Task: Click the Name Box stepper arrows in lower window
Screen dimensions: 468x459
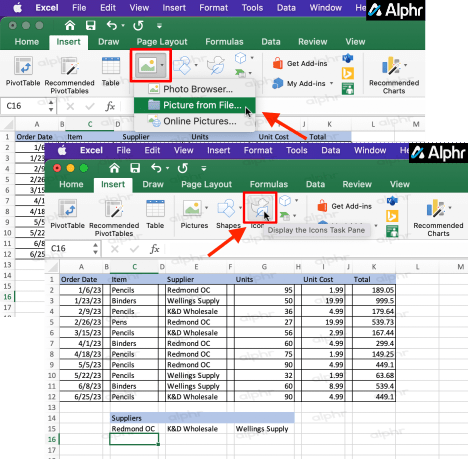Action: pyautogui.click(x=96, y=248)
